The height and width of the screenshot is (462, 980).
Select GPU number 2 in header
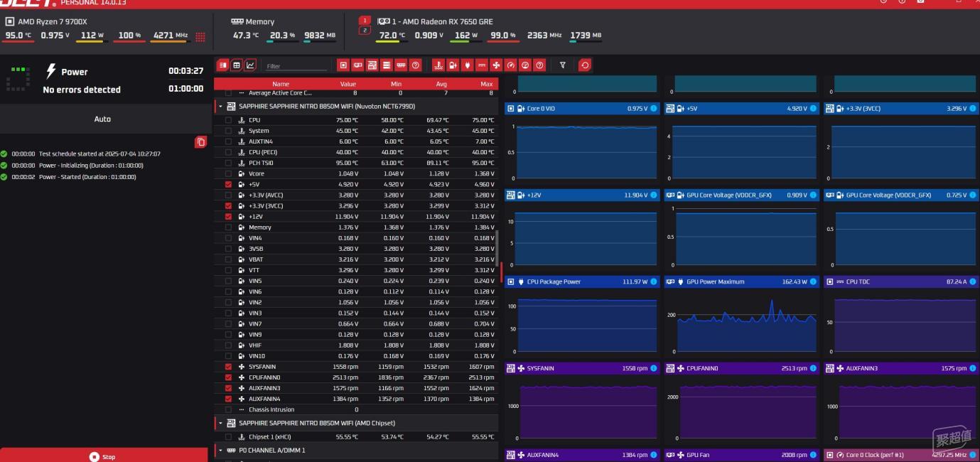coord(365,31)
